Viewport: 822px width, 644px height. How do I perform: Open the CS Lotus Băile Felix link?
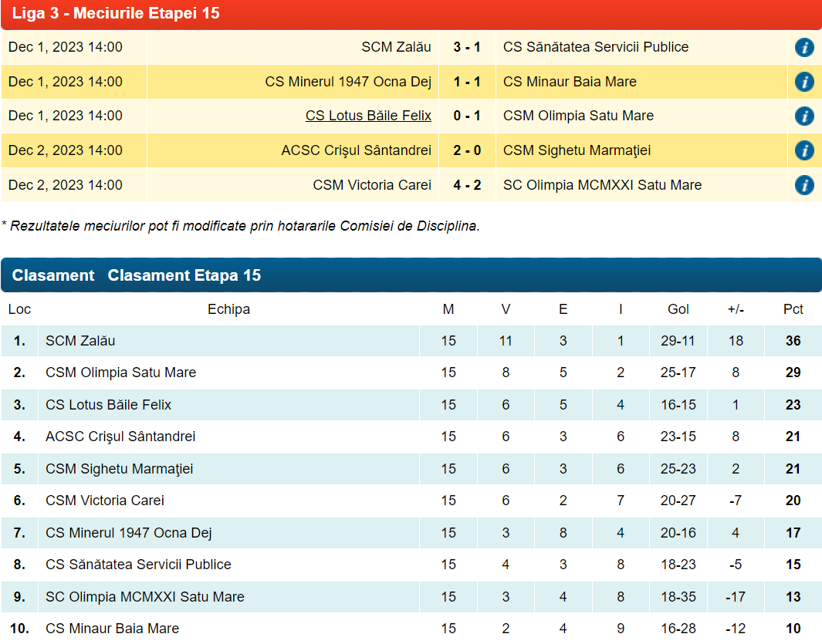point(368,116)
